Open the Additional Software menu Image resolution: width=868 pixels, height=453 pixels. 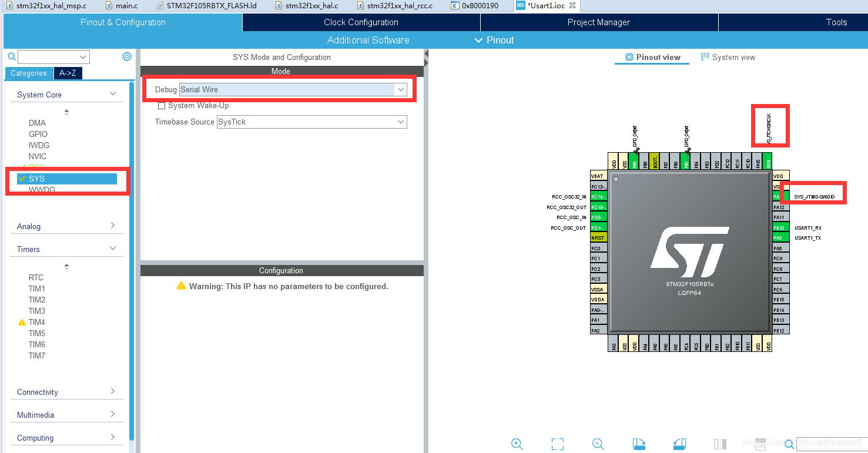coord(368,40)
